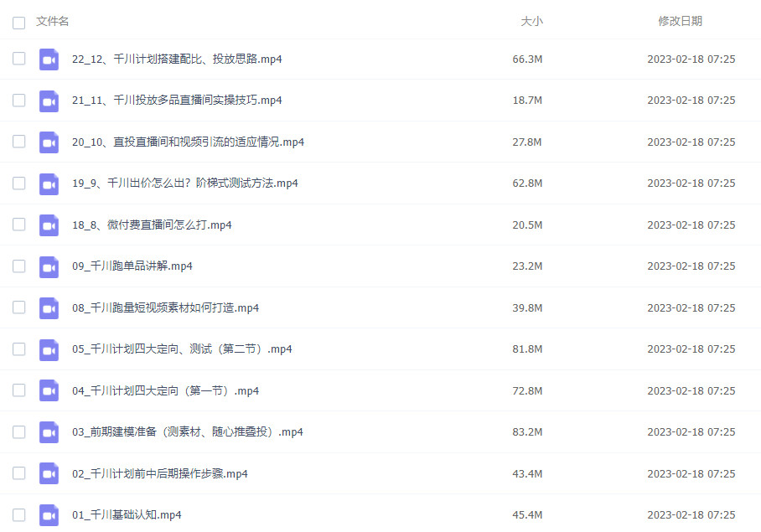Click modified date of 08_千川跑量短视频素材 row
The width and height of the screenshot is (761, 532).
(x=691, y=308)
